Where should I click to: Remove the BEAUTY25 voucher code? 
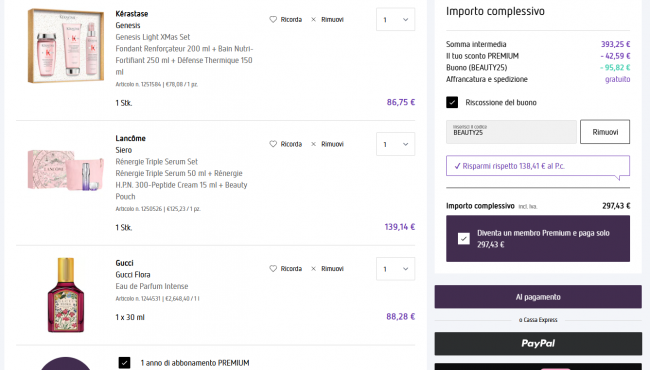pyautogui.click(x=605, y=132)
